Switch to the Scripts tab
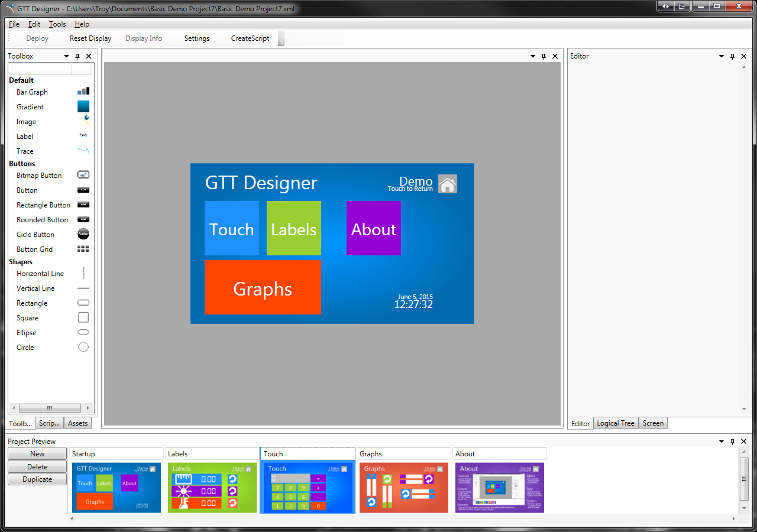Image resolution: width=757 pixels, height=532 pixels. [50, 423]
